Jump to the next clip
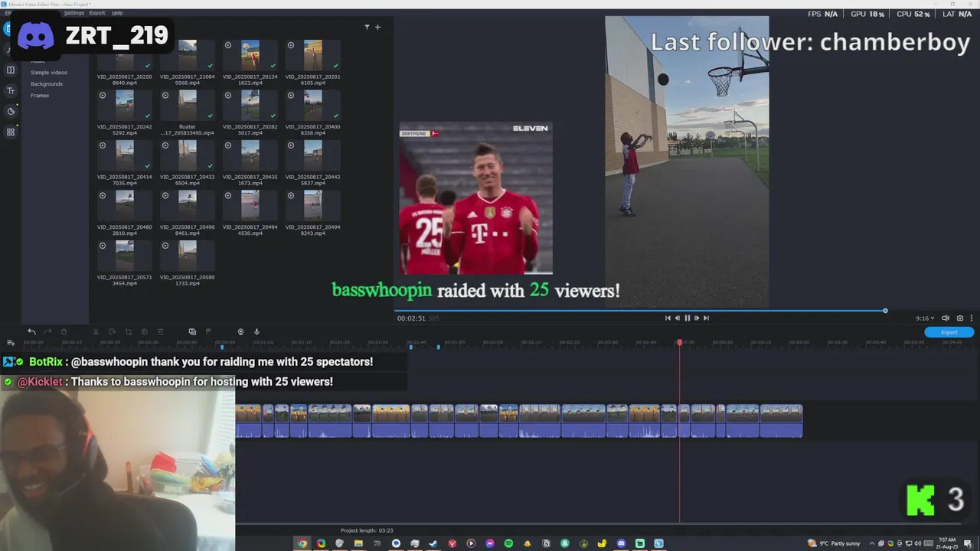This screenshot has height=551, width=980. tap(706, 318)
